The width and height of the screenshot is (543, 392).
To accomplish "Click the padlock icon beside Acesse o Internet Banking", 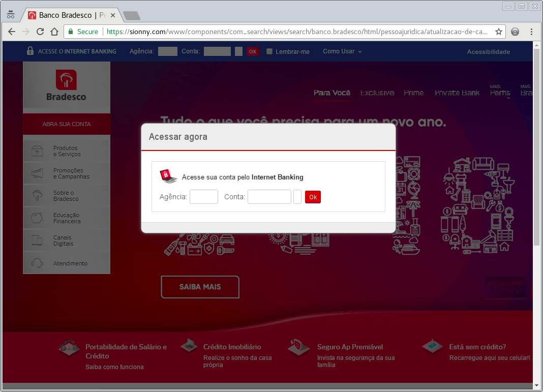I will (30, 51).
